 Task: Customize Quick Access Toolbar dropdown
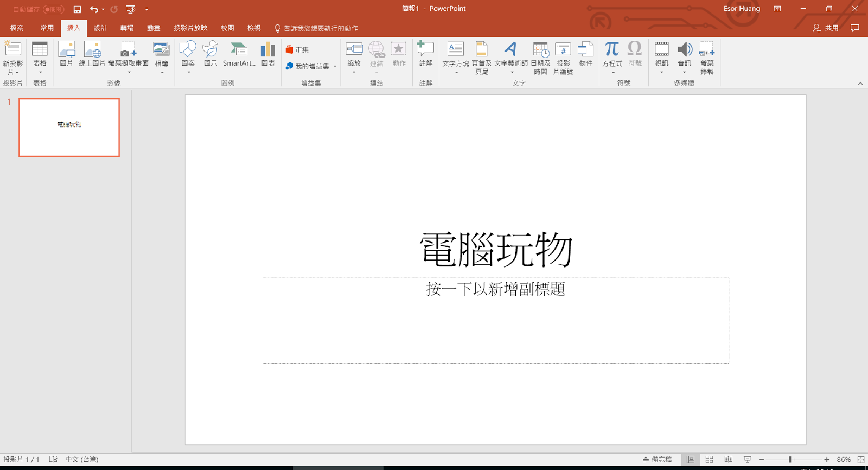pyautogui.click(x=146, y=9)
